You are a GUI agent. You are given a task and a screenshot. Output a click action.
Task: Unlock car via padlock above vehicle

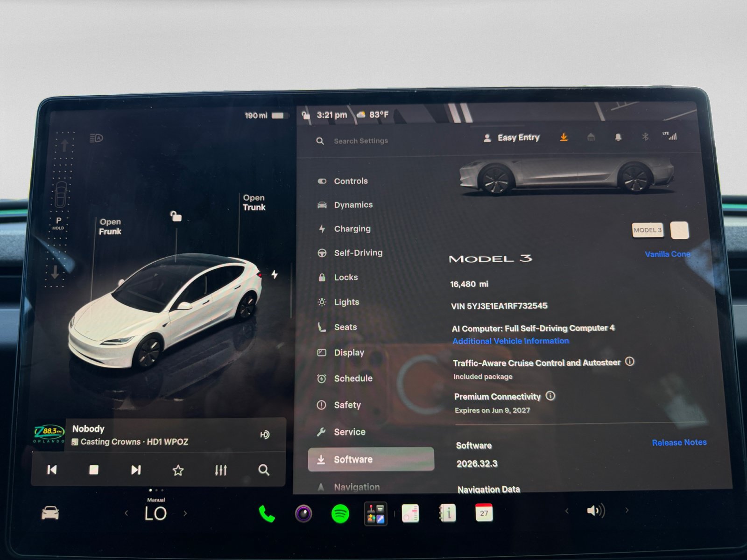click(x=176, y=216)
